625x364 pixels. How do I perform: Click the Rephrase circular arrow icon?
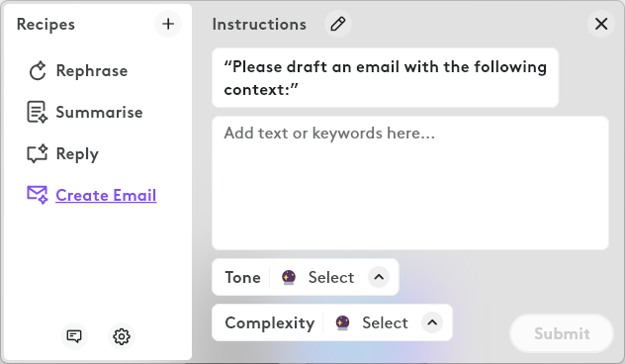pyautogui.click(x=38, y=71)
